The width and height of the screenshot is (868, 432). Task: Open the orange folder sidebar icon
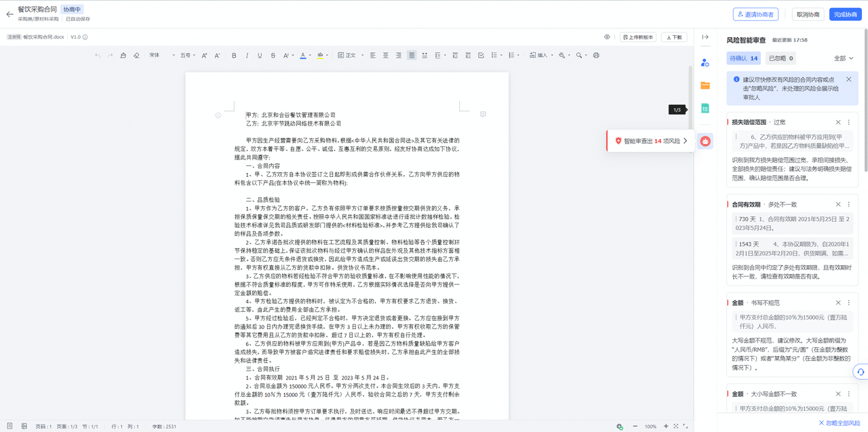705,85
